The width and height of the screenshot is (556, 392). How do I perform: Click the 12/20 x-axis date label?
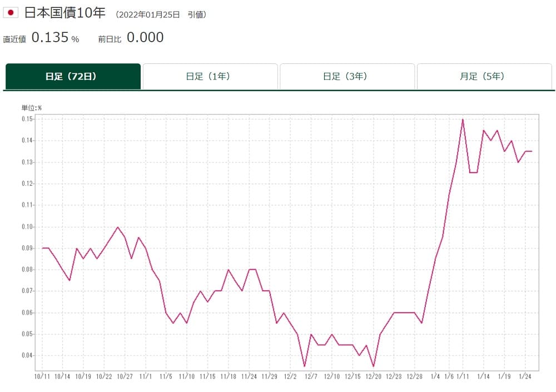coord(374,376)
